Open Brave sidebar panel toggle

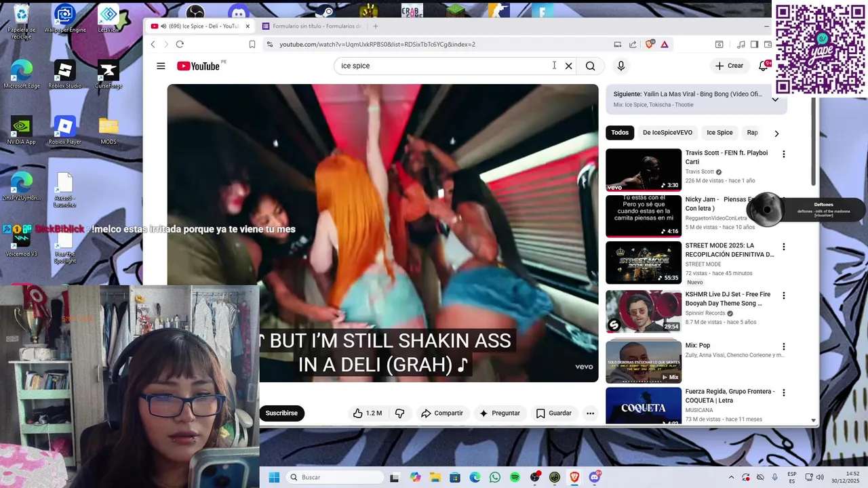pyautogui.click(x=754, y=44)
